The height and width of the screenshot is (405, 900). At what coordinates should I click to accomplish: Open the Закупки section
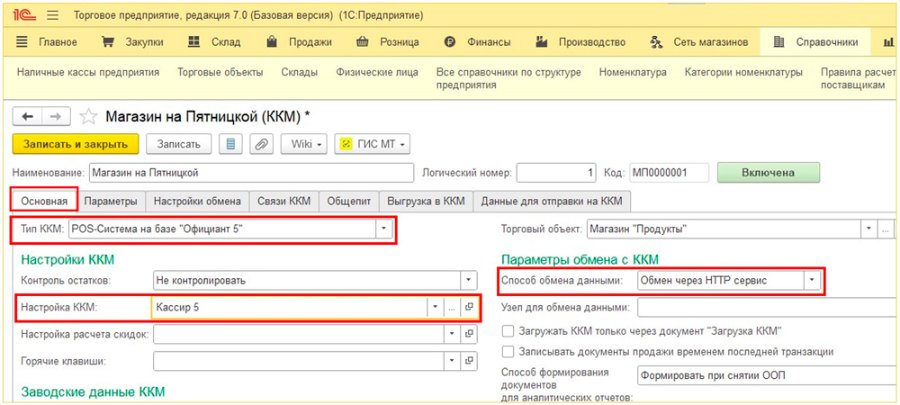click(133, 42)
